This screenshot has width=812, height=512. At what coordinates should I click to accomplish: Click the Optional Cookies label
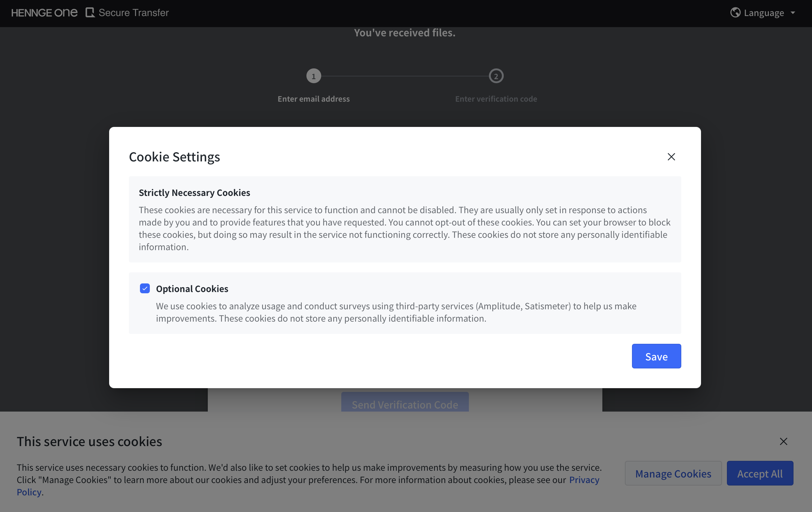(192, 289)
